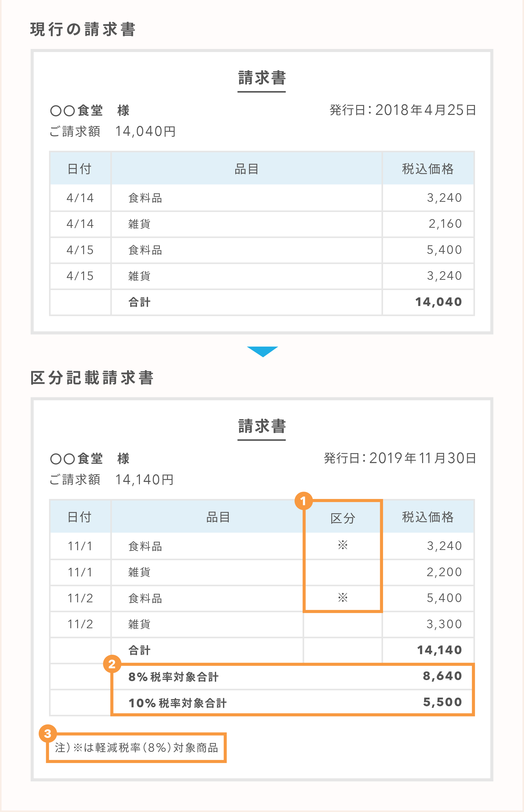The width and height of the screenshot is (524, 812).
Task: Click price 3,240 in the 11/1 食料品 row
Action: coord(444,546)
